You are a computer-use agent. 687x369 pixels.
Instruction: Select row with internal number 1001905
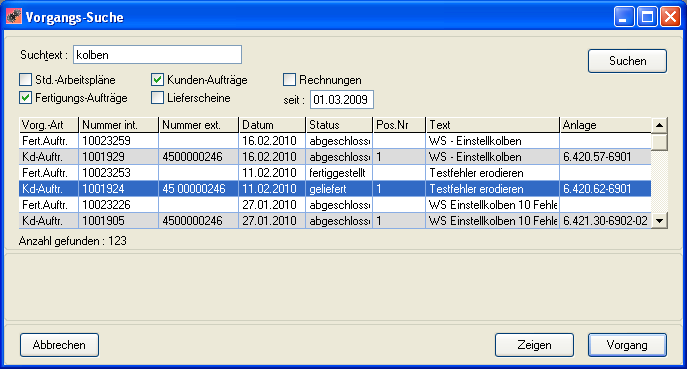pyautogui.click(x=335, y=220)
